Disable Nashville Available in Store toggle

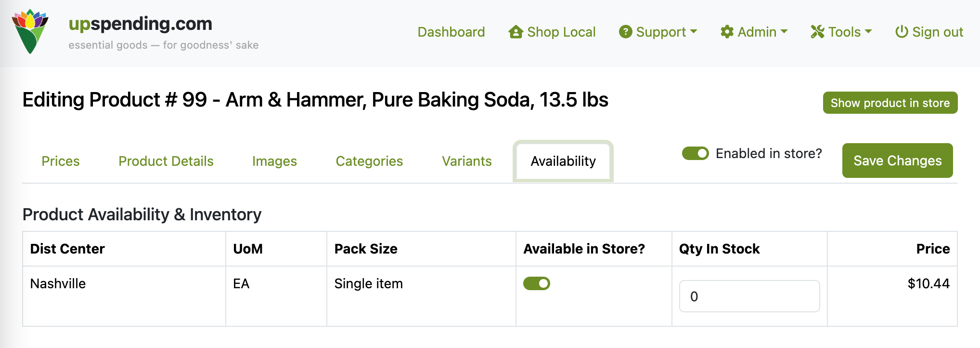536,283
